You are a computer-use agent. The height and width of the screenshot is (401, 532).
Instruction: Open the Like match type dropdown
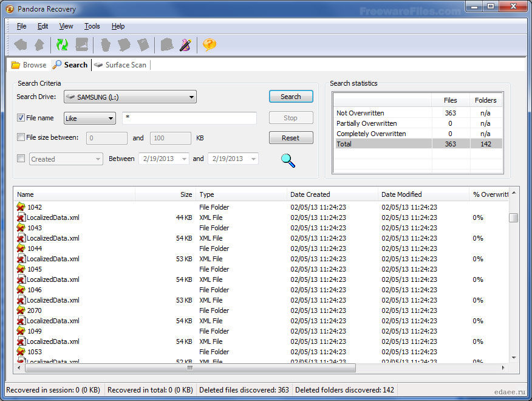pyautogui.click(x=89, y=118)
